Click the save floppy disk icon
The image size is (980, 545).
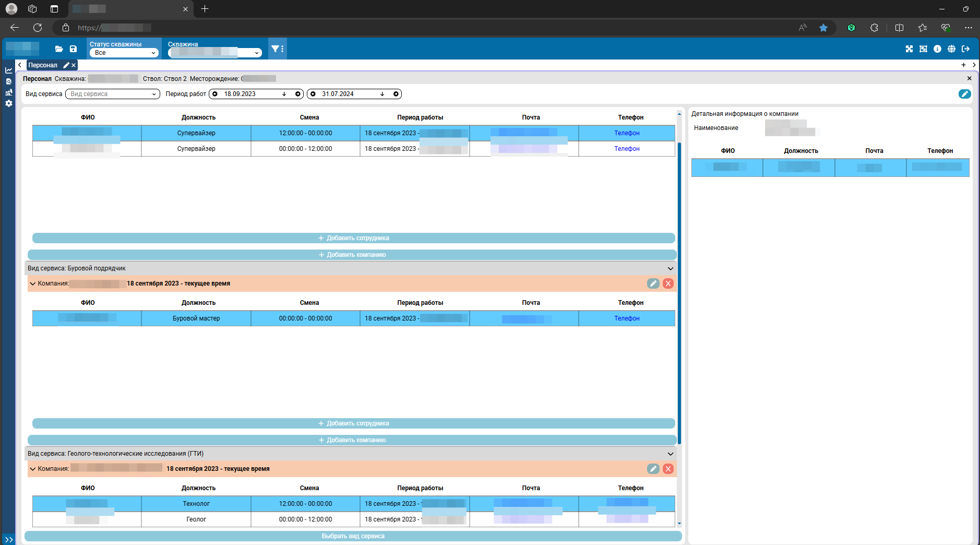[73, 49]
